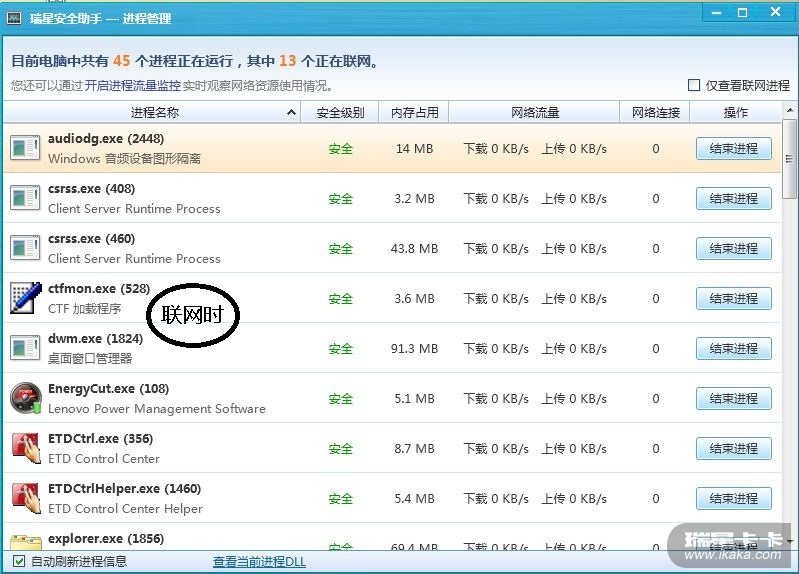Screen dimensions: 799x574
Task: Click scrollbar up arrow of process list
Action: [x=789, y=110]
